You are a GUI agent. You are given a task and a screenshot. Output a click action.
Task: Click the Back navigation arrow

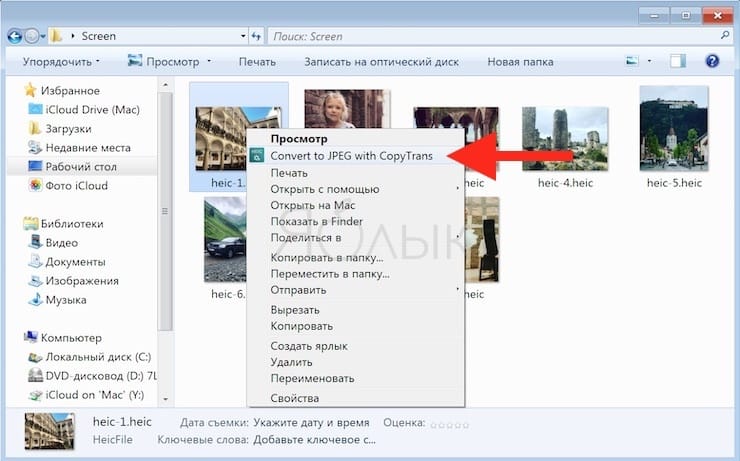pos(15,36)
